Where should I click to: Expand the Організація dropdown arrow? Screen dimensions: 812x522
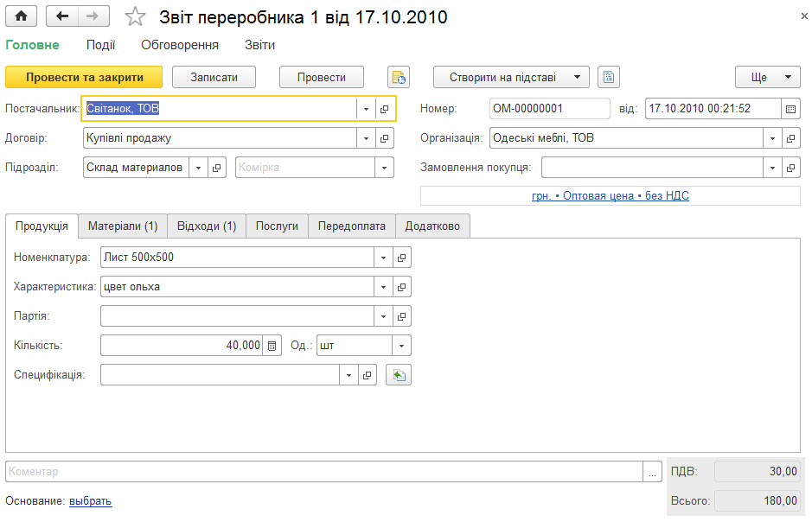(772, 138)
